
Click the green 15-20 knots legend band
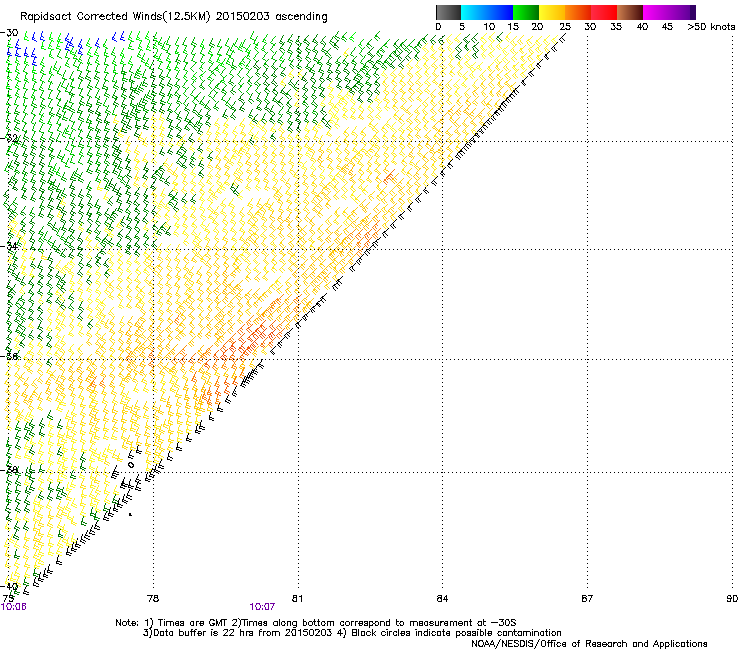(526, 12)
